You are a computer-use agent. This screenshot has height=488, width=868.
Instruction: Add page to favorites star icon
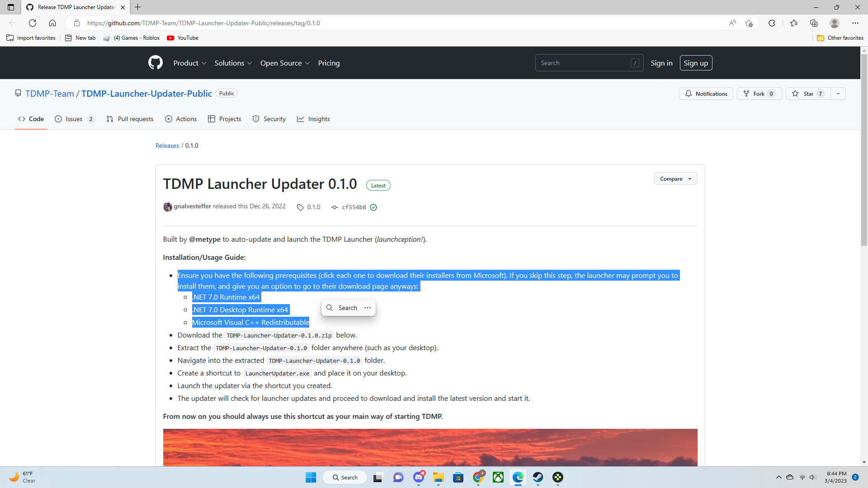point(749,23)
